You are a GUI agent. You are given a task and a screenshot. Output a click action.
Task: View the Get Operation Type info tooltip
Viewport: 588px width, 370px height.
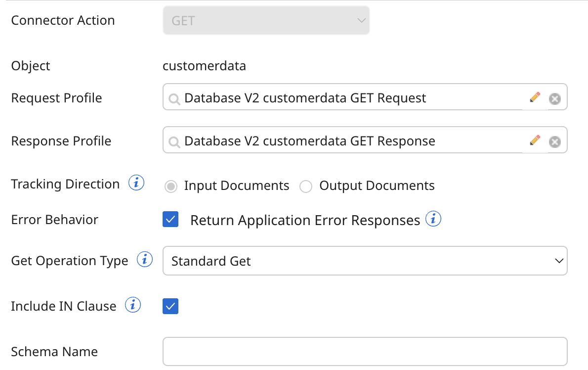(144, 259)
